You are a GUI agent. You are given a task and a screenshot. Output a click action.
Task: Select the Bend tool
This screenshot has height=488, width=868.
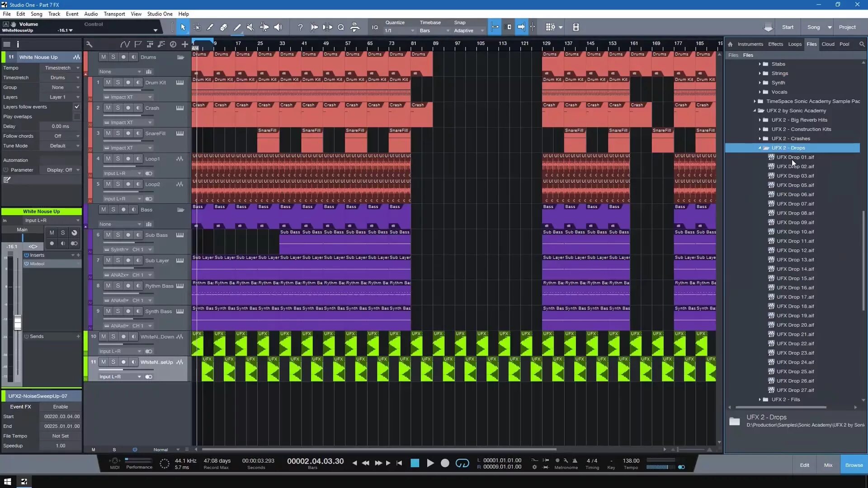pyautogui.click(x=264, y=27)
